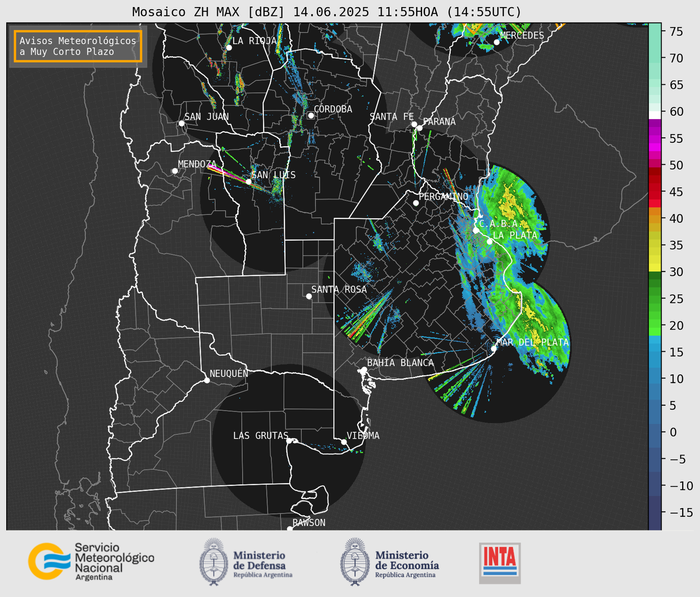Click the 65 label on the dBZ scale

coord(676,85)
